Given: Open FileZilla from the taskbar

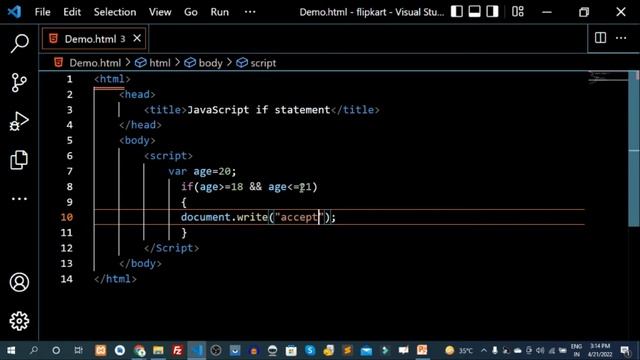Looking at the screenshot, I should (x=177, y=350).
